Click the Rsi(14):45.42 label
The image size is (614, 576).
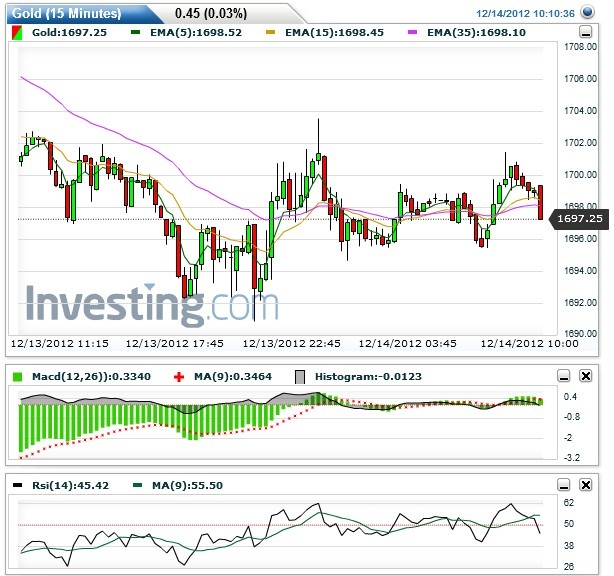pos(70,486)
